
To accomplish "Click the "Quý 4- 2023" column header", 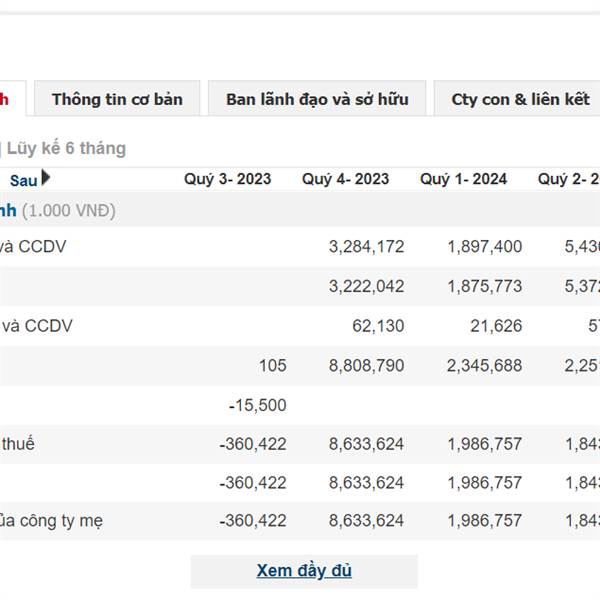I will click(345, 179).
